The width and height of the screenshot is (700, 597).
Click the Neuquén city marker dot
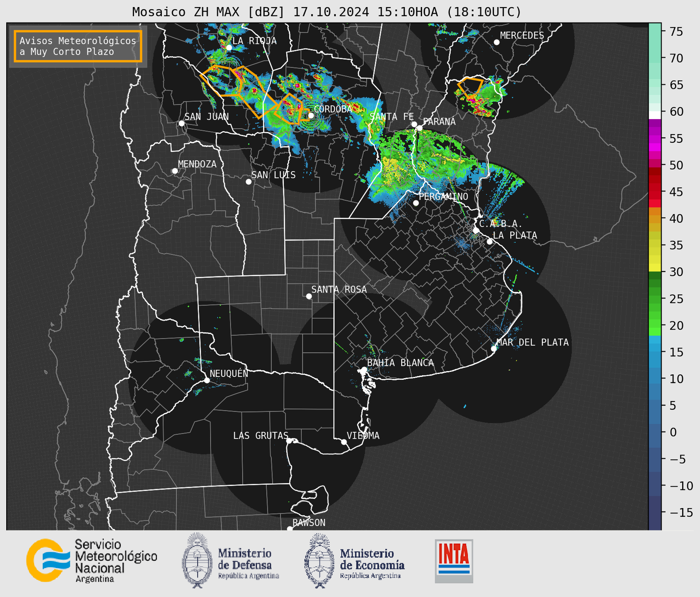(x=207, y=380)
